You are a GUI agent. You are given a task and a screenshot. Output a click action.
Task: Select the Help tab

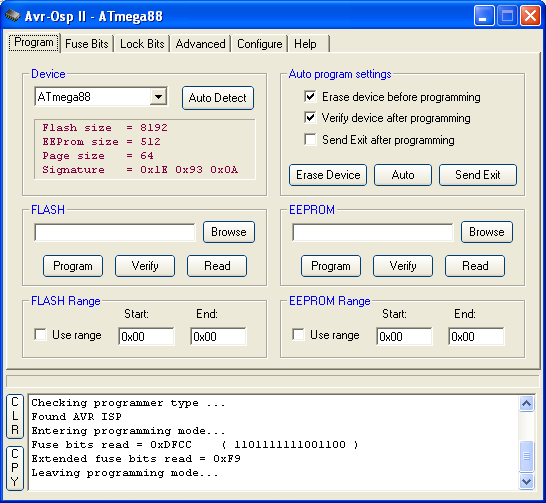click(x=309, y=44)
